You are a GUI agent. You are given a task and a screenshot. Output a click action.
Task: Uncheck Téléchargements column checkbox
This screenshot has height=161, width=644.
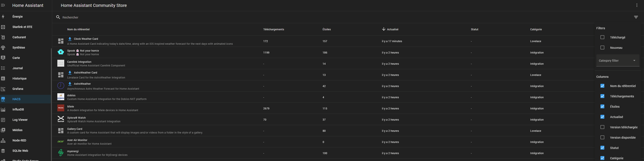pos(602,96)
